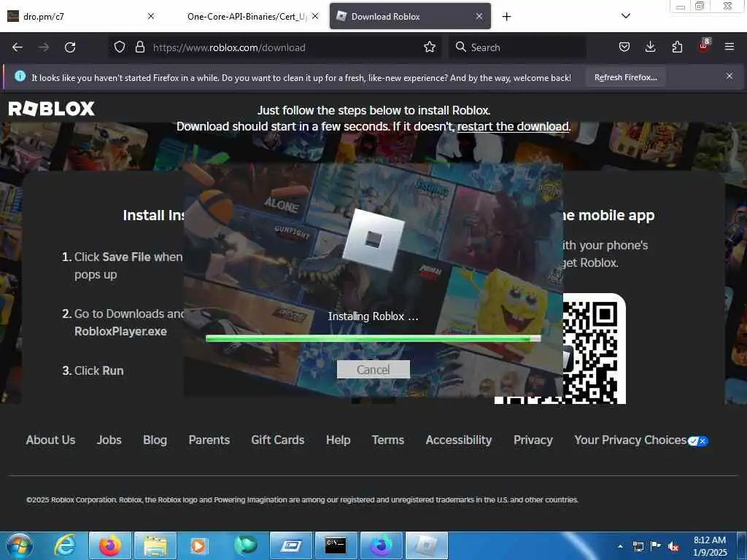Click the purple Firefox taskbar icon
The width and height of the screenshot is (747, 560).
tap(381, 545)
